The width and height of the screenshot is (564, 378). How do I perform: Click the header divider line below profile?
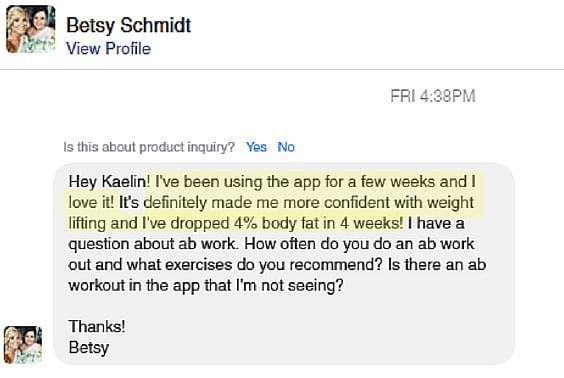click(x=282, y=69)
